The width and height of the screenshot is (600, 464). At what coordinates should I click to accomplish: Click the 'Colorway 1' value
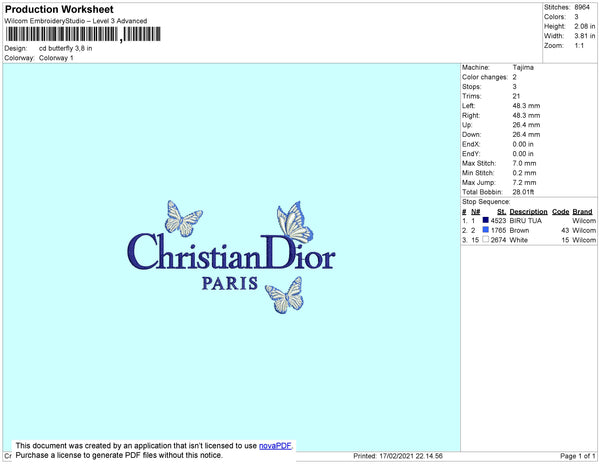click(56, 58)
